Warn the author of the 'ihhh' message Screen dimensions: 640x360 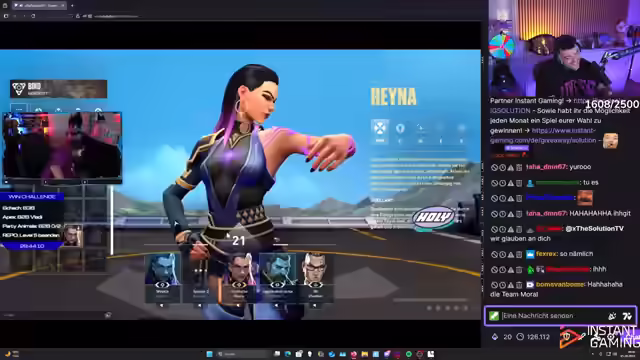coord(511,270)
